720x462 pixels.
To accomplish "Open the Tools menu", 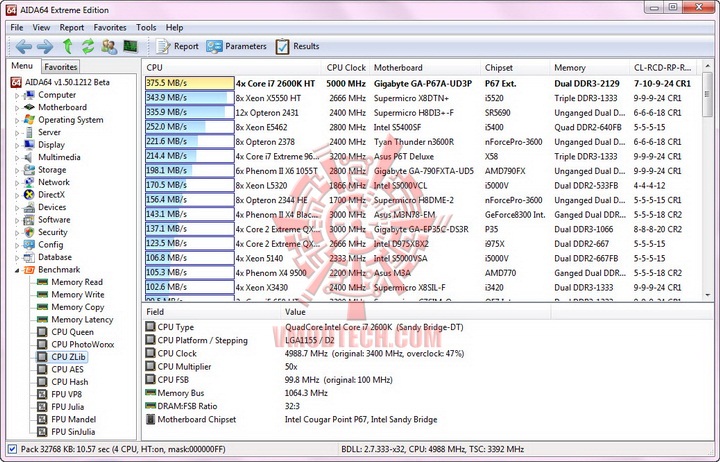I will 146,28.
